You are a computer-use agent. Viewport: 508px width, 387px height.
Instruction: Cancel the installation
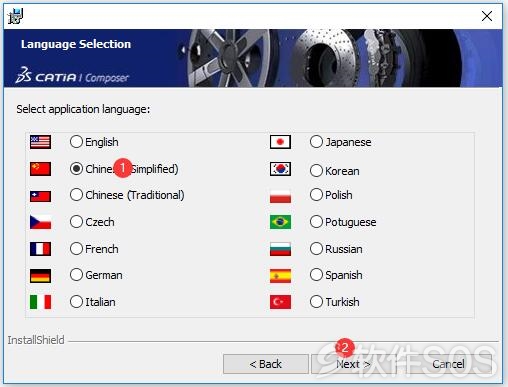point(448,364)
